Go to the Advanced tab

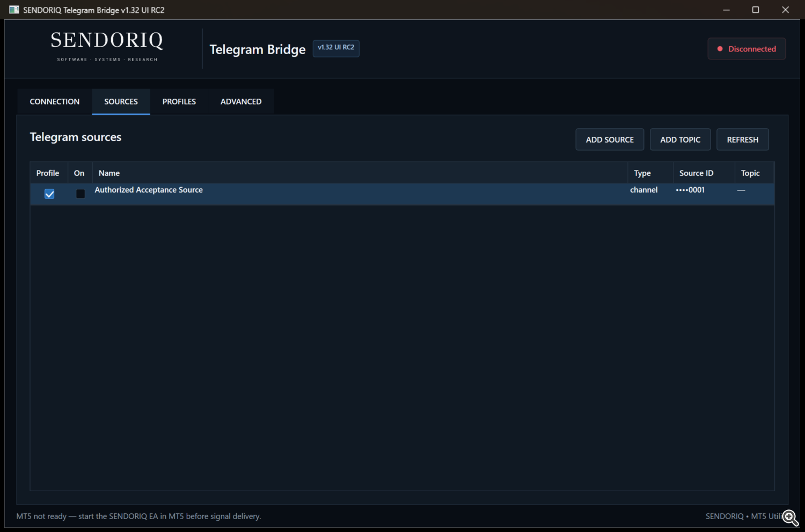241,101
